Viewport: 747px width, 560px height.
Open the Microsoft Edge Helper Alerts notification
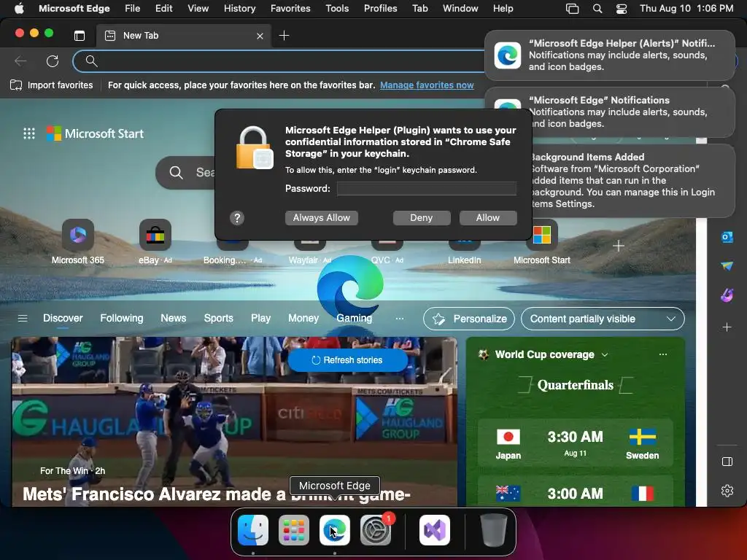[x=610, y=55]
